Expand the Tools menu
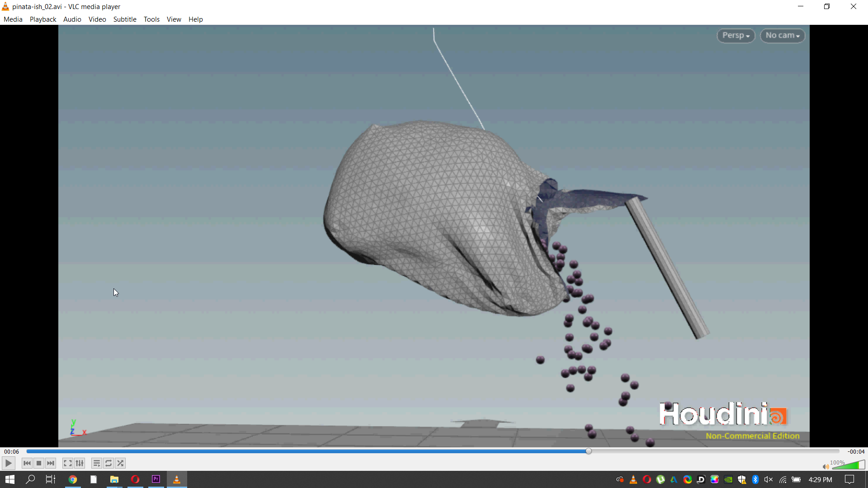Image resolution: width=868 pixels, height=488 pixels. coord(151,19)
